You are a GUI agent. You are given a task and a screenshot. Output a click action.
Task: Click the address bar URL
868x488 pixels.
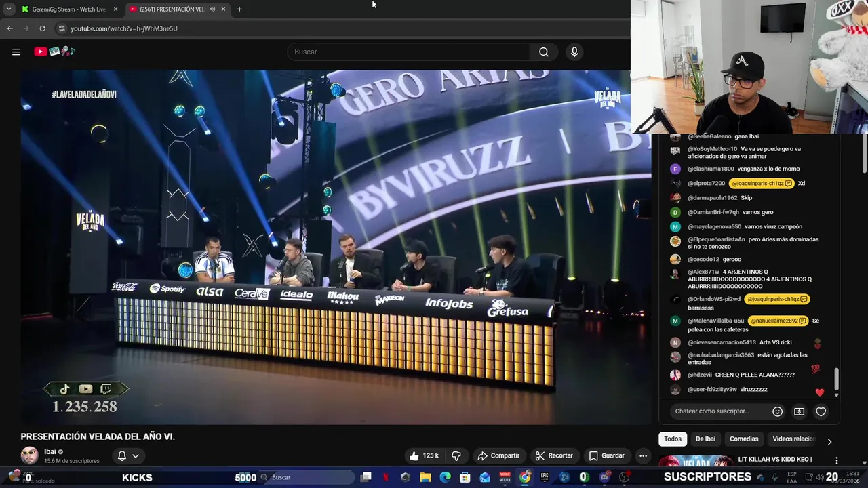click(x=124, y=28)
